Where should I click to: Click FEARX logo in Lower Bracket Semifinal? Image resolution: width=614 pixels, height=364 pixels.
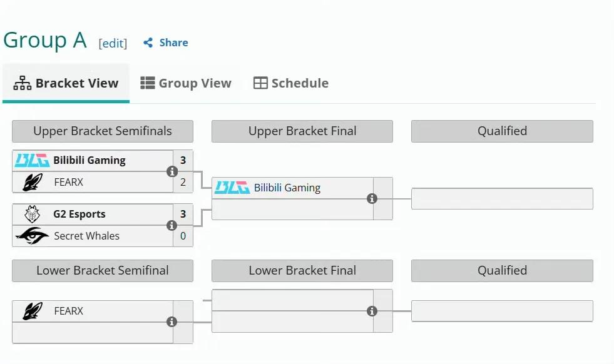click(x=32, y=311)
